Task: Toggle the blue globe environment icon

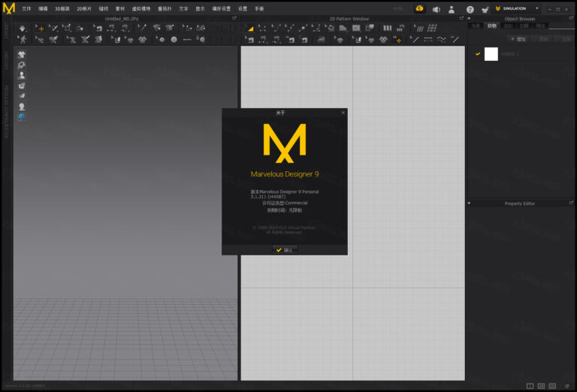Action: (x=22, y=117)
